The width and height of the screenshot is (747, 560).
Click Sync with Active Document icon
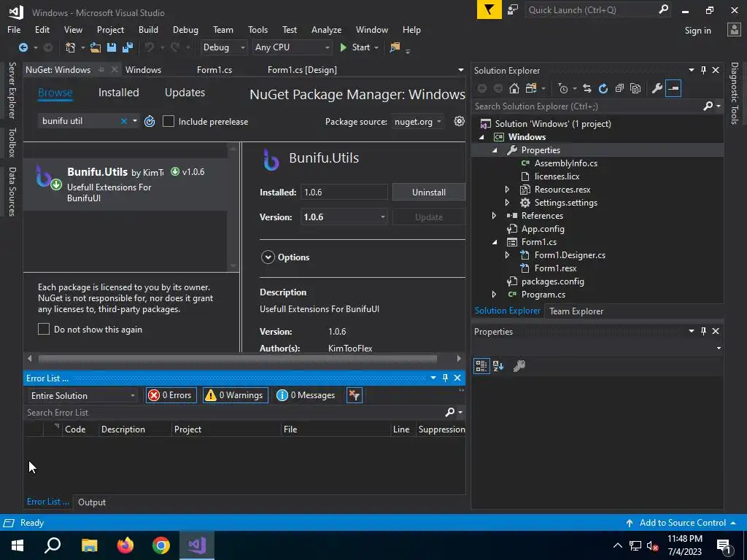(x=587, y=88)
